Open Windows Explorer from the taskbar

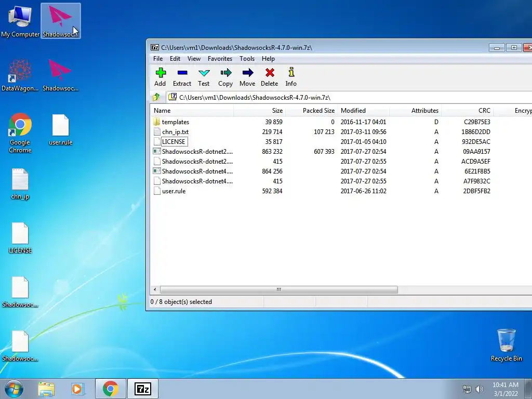pyautogui.click(x=46, y=389)
